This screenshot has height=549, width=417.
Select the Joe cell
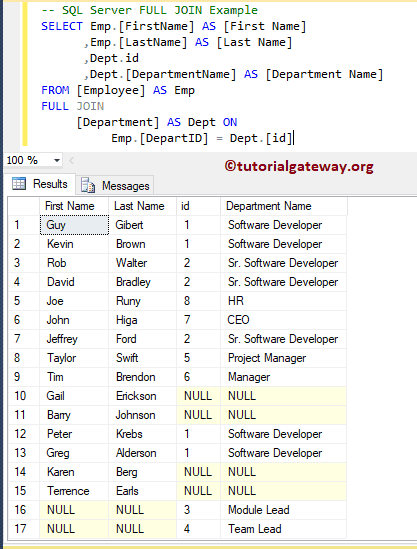(x=74, y=301)
